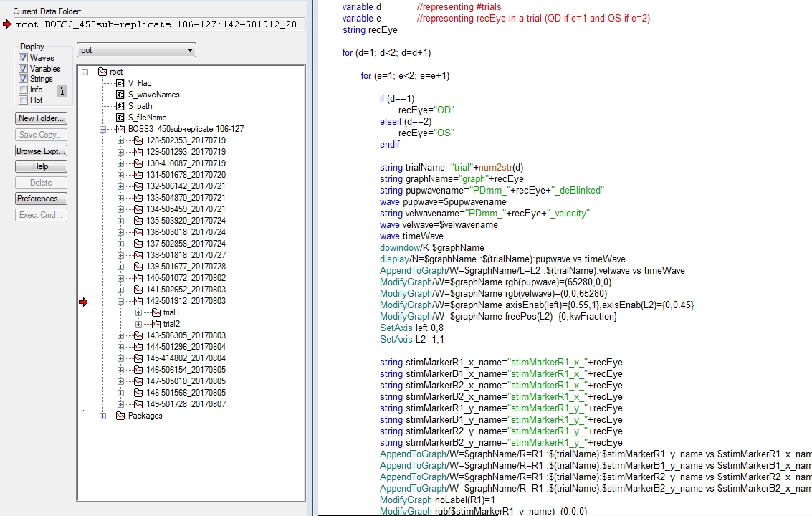This screenshot has height=516, width=812.
Task: Select the trial2 folder item
Action: [171, 324]
